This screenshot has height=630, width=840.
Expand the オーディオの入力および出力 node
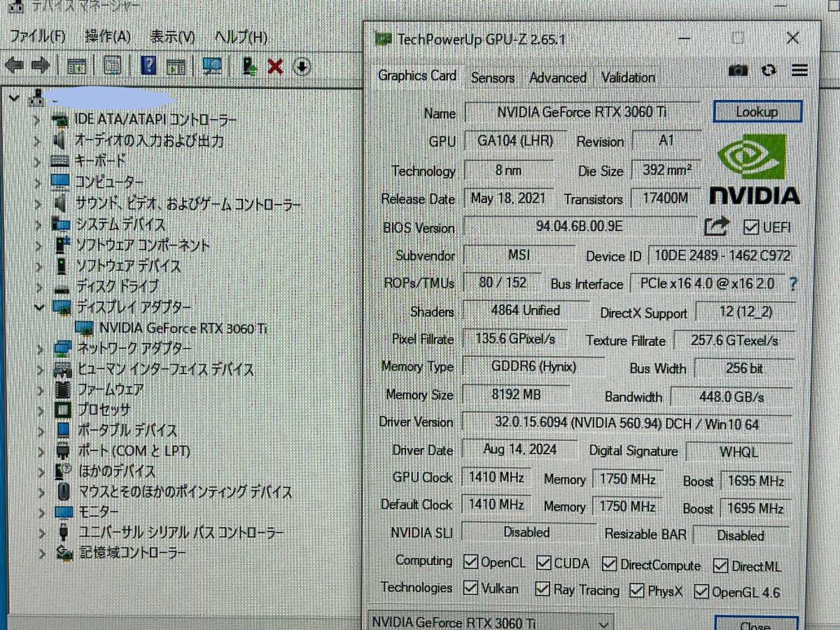(37, 141)
